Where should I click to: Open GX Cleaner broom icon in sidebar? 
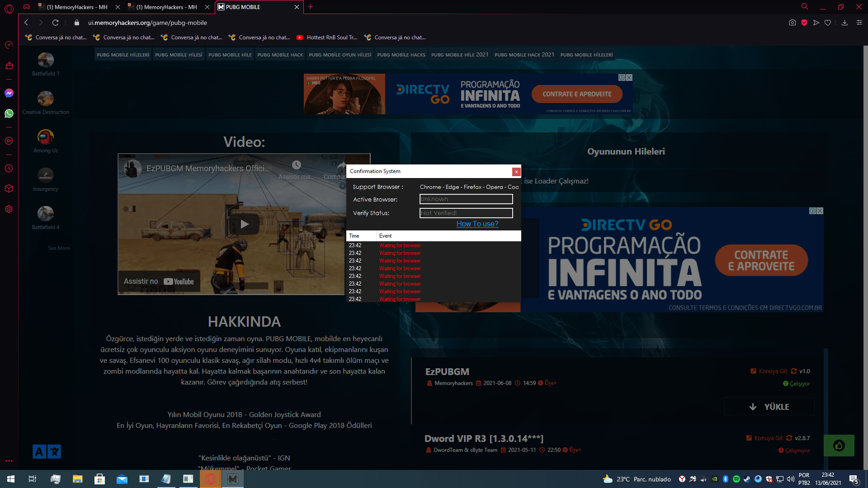coord(9,66)
